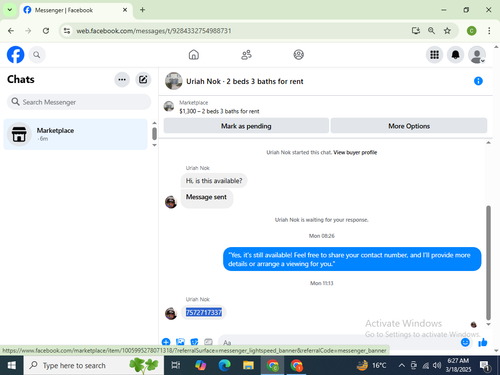Open the Groups icon in top navigation
500x375 pixels.
[x=298, y=55]
